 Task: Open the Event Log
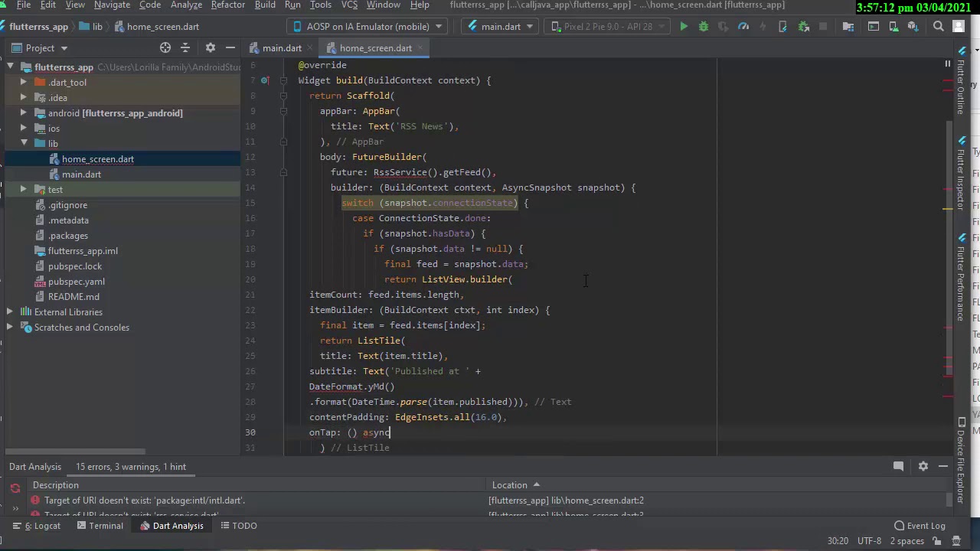(920, 526)
